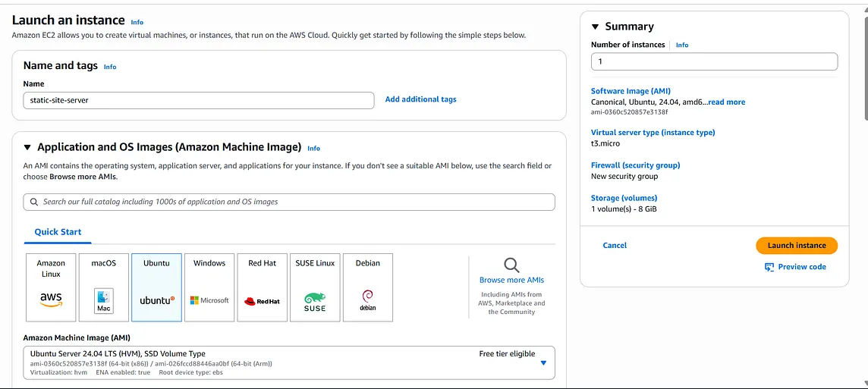
Task: Click Add additional tags link
Action: coord(420,99)
